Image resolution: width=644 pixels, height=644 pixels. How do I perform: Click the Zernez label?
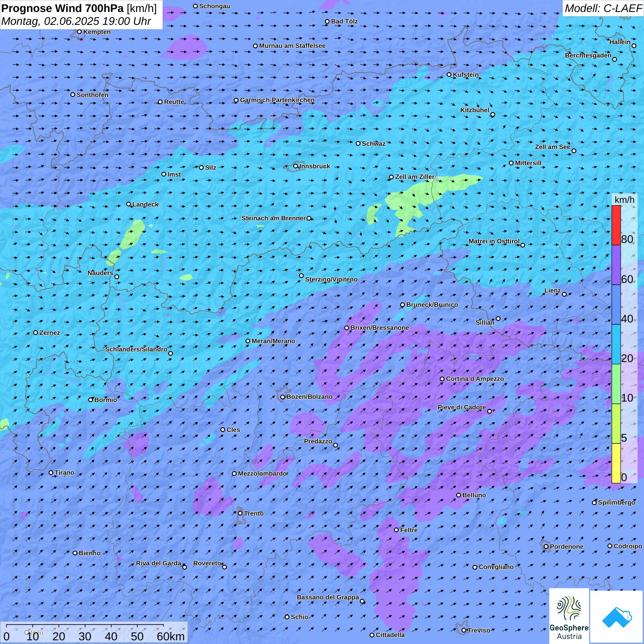pyautogui.click(x=50, y=333)
